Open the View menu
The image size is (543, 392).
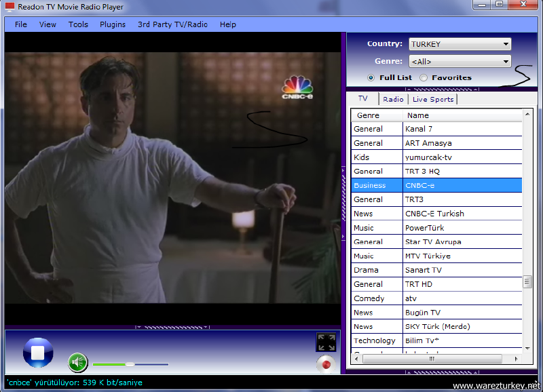[x=48, y=24]
